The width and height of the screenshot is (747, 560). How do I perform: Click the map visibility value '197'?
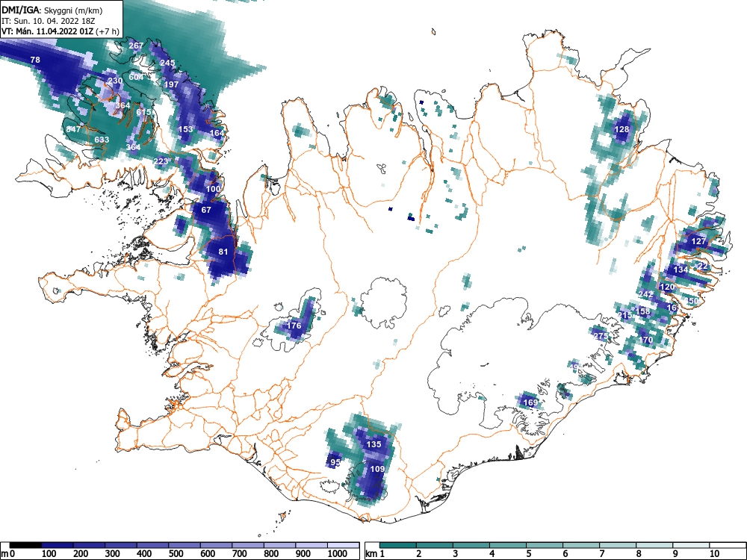[x=171, y=85]
